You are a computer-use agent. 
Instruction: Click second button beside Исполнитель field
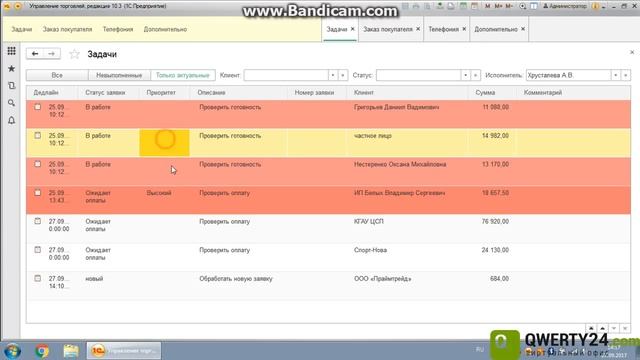coord(625,75)
